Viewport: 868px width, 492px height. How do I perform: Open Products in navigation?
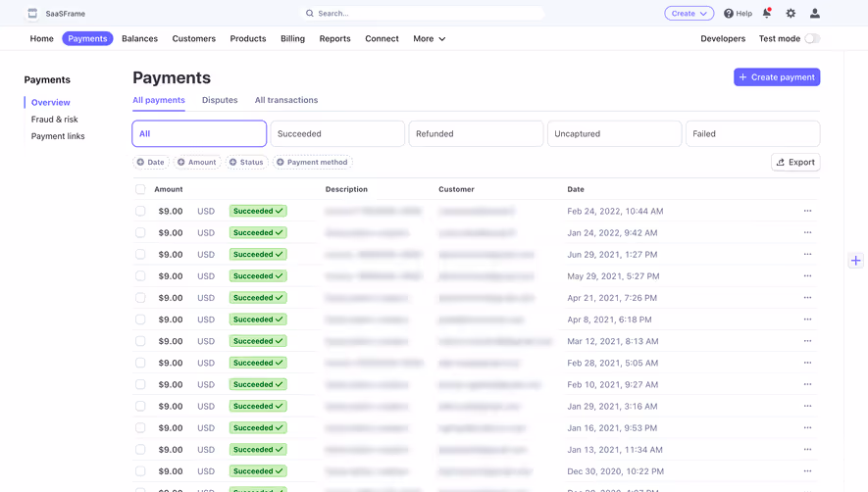tap(248, 39)
